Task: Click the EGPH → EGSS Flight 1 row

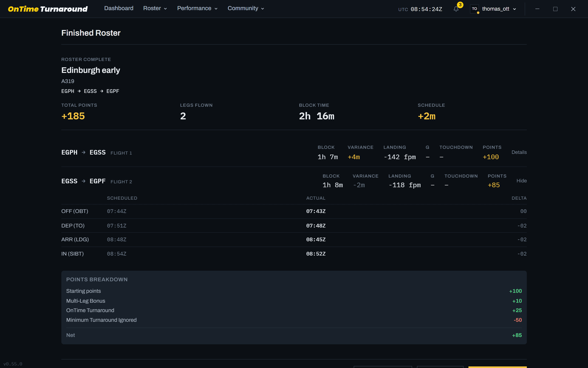Action: pos(294,152)
